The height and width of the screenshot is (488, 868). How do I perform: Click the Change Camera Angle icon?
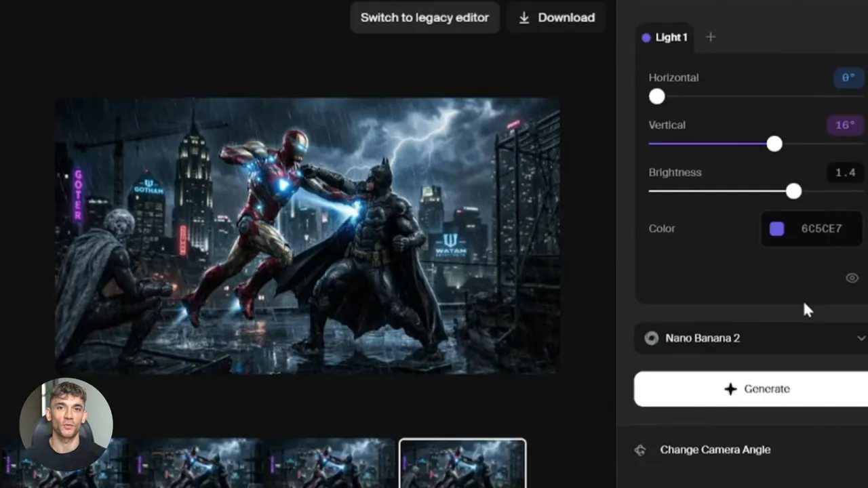pyautogui.click(x=640, y=450)
